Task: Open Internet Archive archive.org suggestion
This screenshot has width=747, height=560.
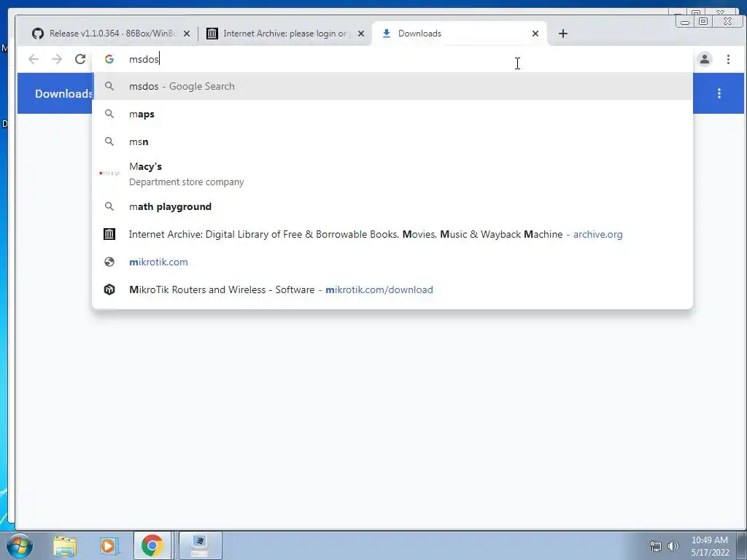Action: point(392,234)
